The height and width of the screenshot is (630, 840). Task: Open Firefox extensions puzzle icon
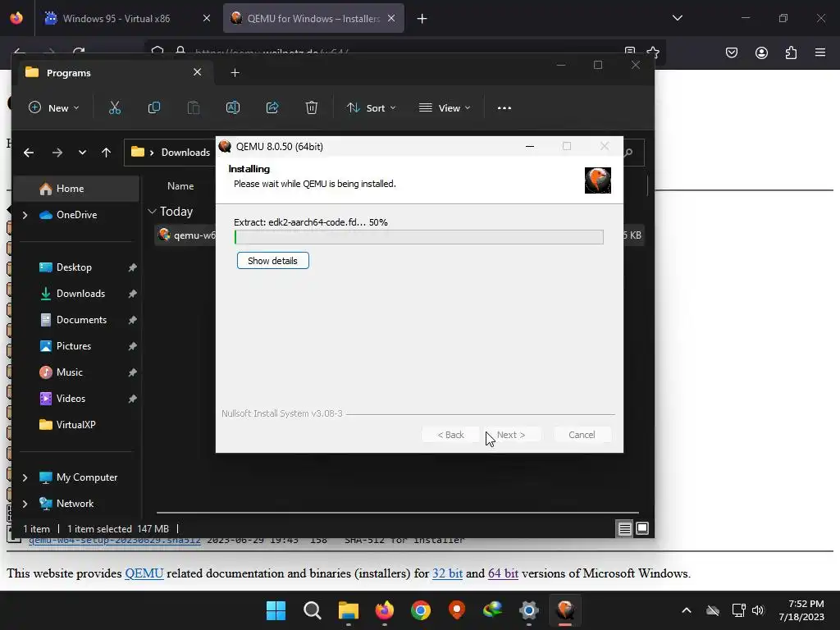pyautogui.click(x=791, y=52)
